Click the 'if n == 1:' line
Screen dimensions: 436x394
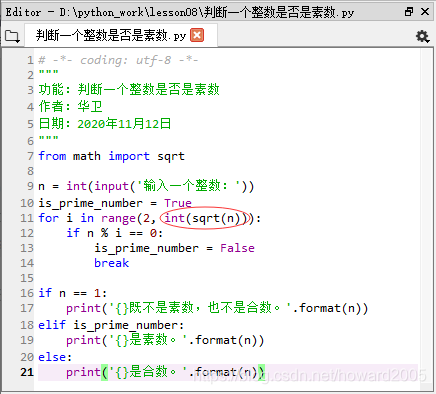(72, 293)
